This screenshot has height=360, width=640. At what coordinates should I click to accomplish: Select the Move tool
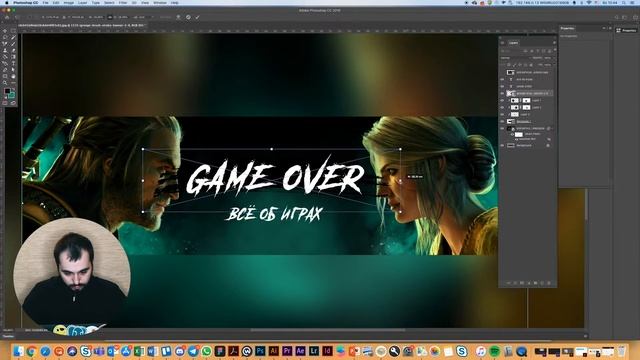click(5, 31)
